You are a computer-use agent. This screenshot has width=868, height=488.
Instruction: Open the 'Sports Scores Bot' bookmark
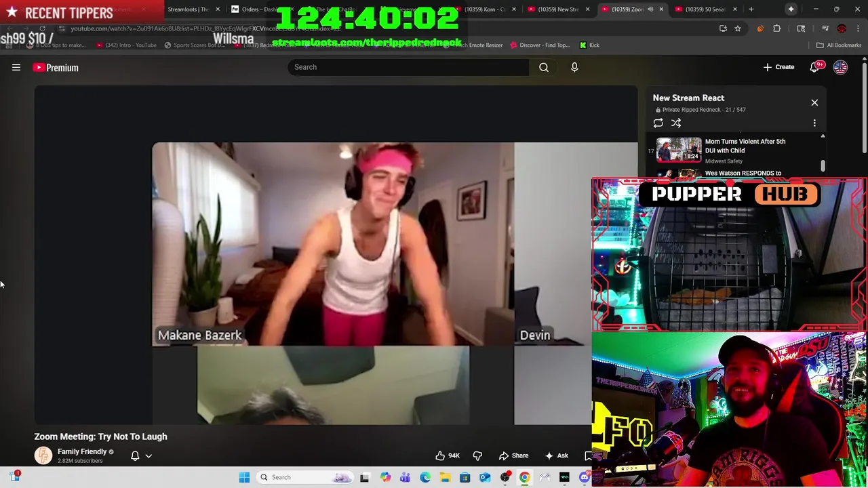(194, 45)
